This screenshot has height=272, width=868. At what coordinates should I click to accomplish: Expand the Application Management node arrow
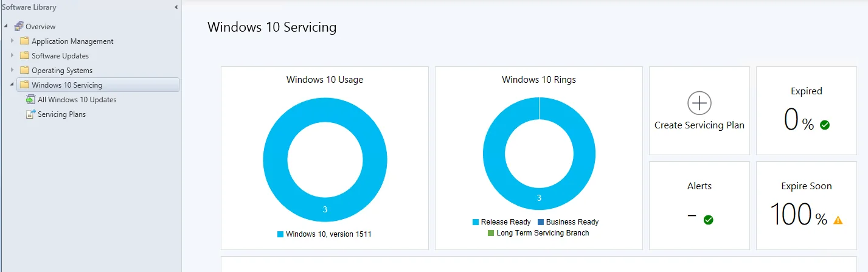click(12, 41)
